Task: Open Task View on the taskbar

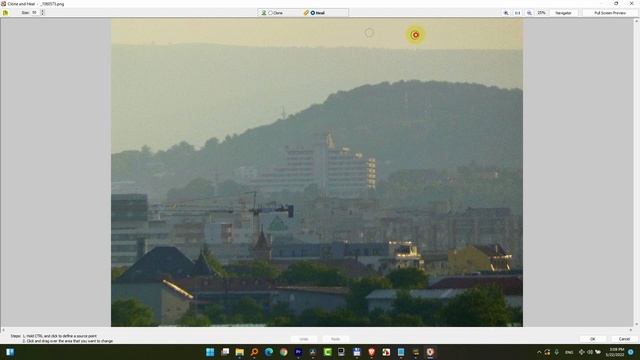Action: click(x=225, y=352)
